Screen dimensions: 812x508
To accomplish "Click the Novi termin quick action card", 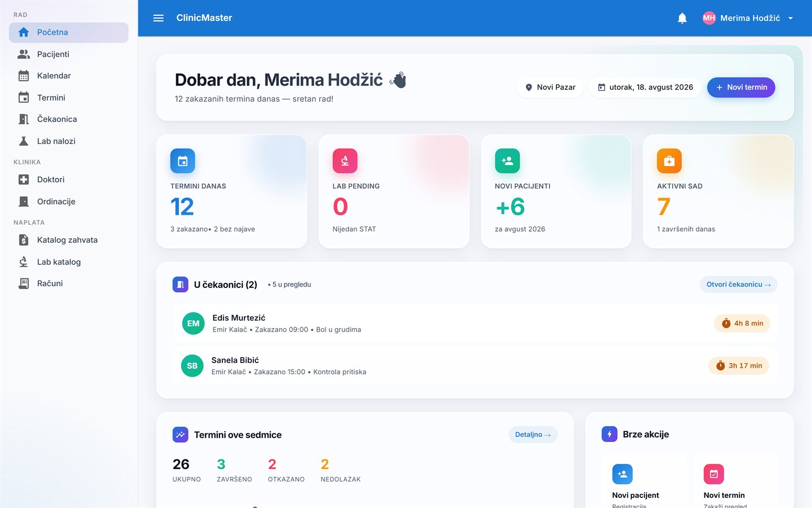I will point(735,481).
